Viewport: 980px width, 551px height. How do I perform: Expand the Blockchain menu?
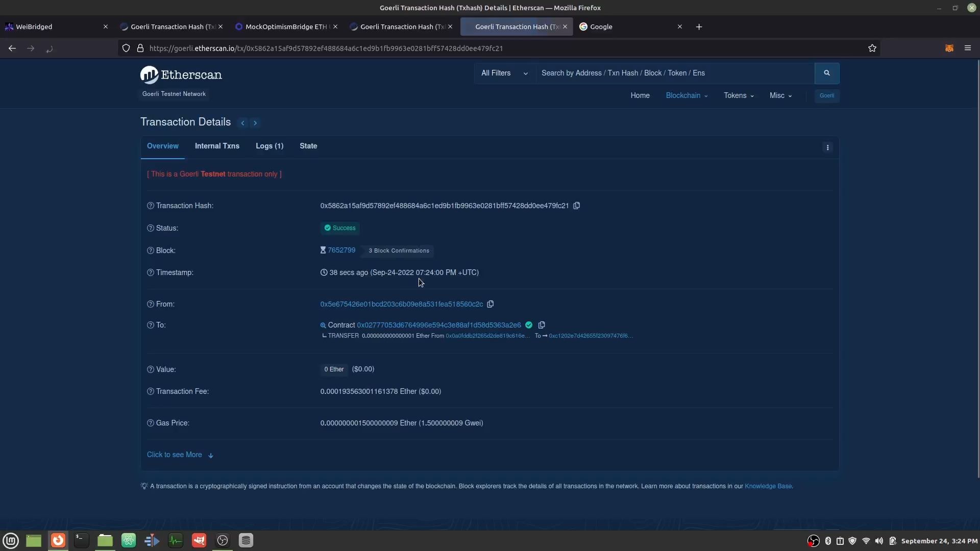coord(687,95)
